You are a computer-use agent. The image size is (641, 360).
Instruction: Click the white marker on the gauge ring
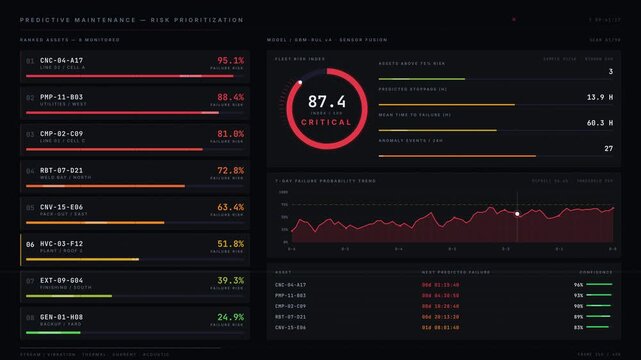pyautogui.click(x=300, y=83)
